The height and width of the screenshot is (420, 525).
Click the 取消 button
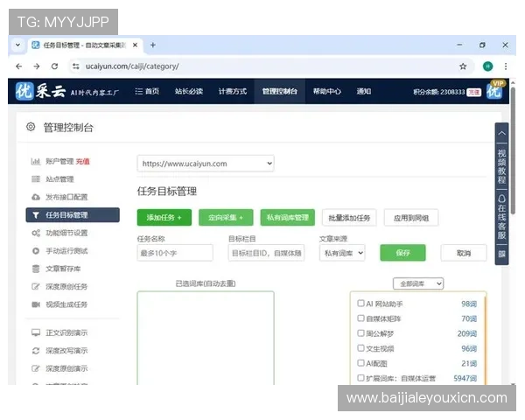pyautogui.click(x=464, y=253)
